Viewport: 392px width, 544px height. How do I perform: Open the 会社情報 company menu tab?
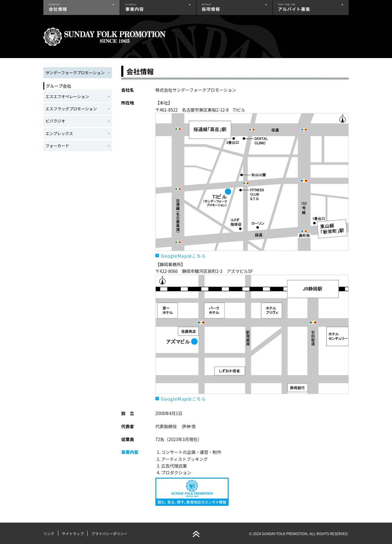(x=82, y=7)
